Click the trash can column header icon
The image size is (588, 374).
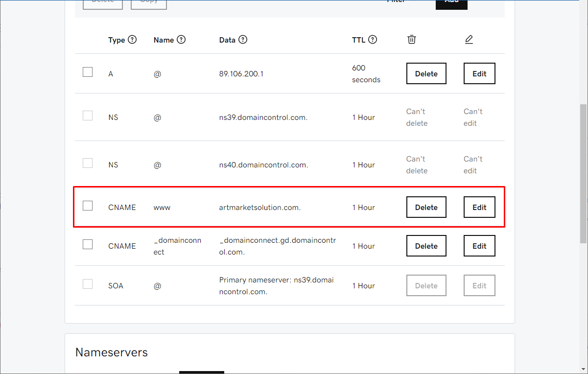coord(412,40)
